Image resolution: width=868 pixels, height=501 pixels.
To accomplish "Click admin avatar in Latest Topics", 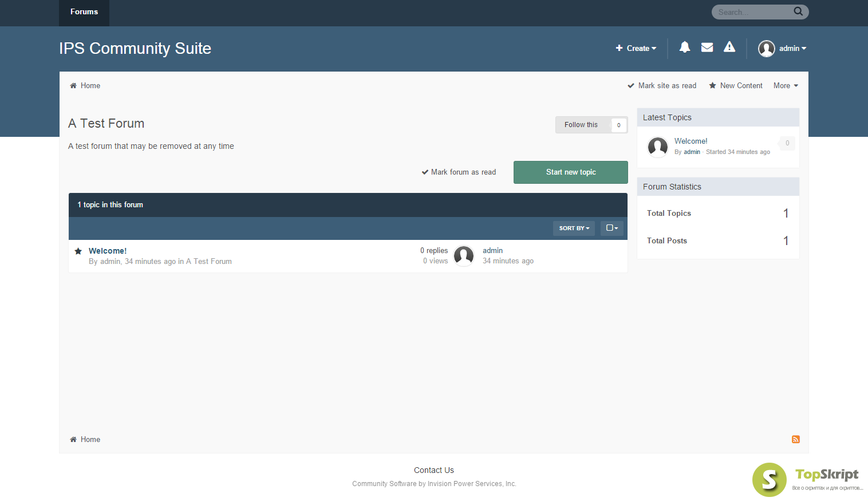I will pyautogui.click(x=658, y=147).
